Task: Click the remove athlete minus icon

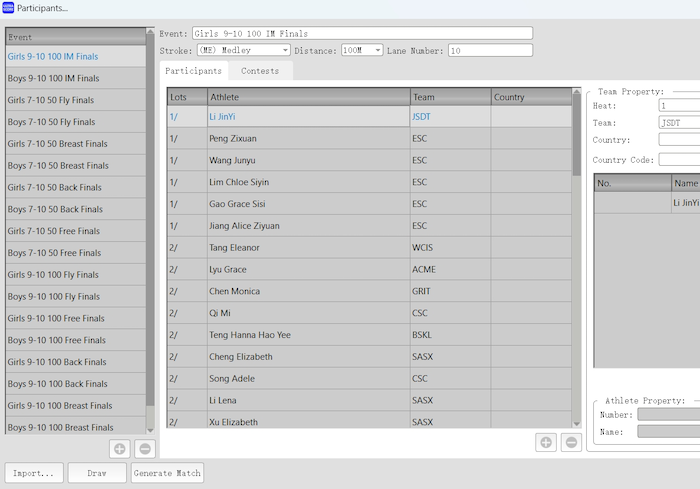Action: click(x=571, y=442)
